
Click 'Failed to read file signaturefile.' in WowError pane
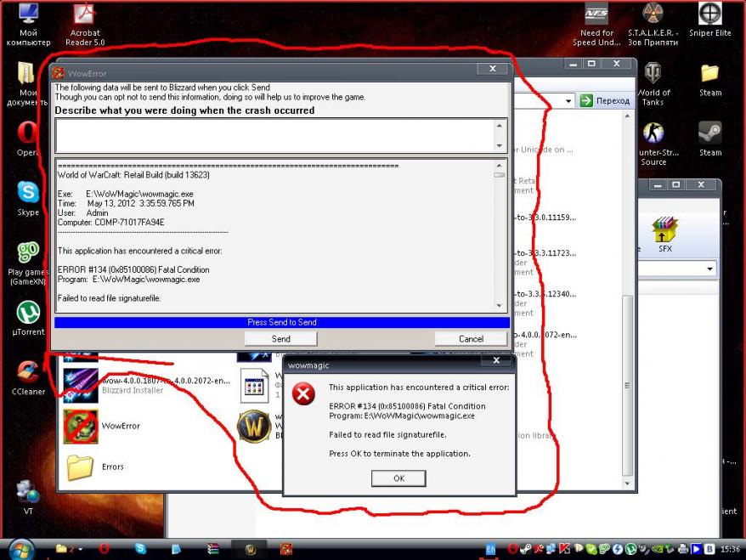(x=109, y=298)
